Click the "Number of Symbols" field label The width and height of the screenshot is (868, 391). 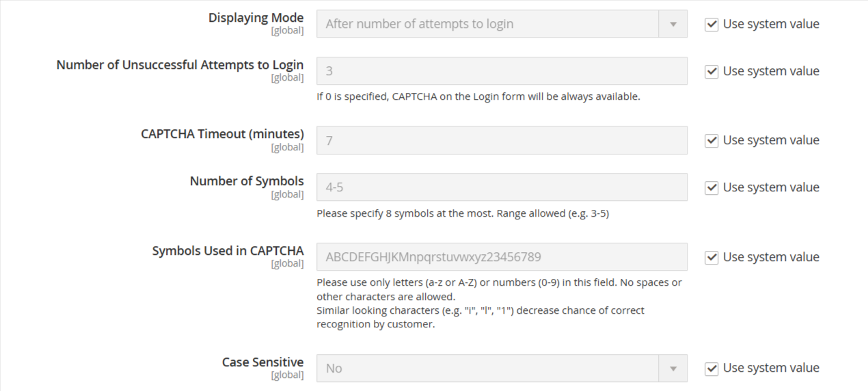(247, 181)
